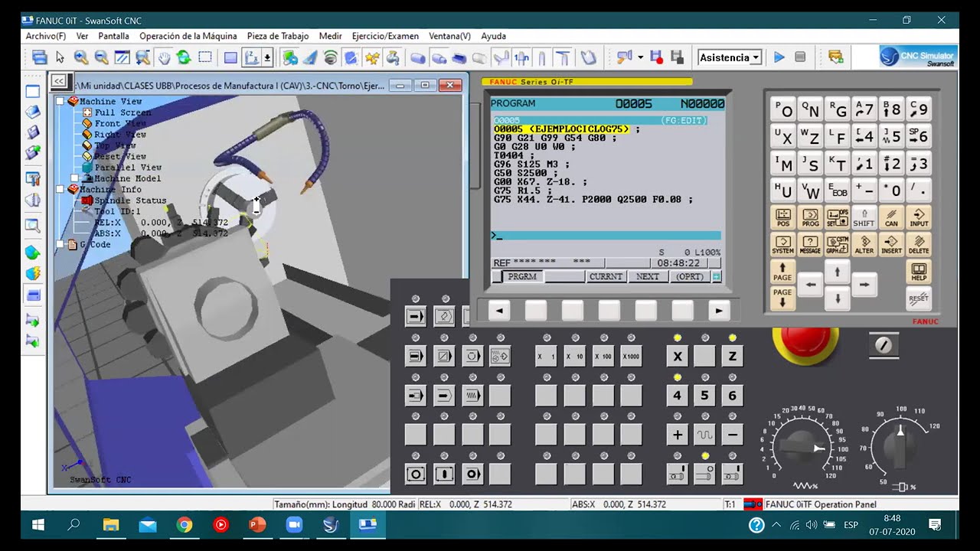980x551 pixels.
Task: Select Front View in the tree
Action: pyautogui.click(x=120, y=123)
